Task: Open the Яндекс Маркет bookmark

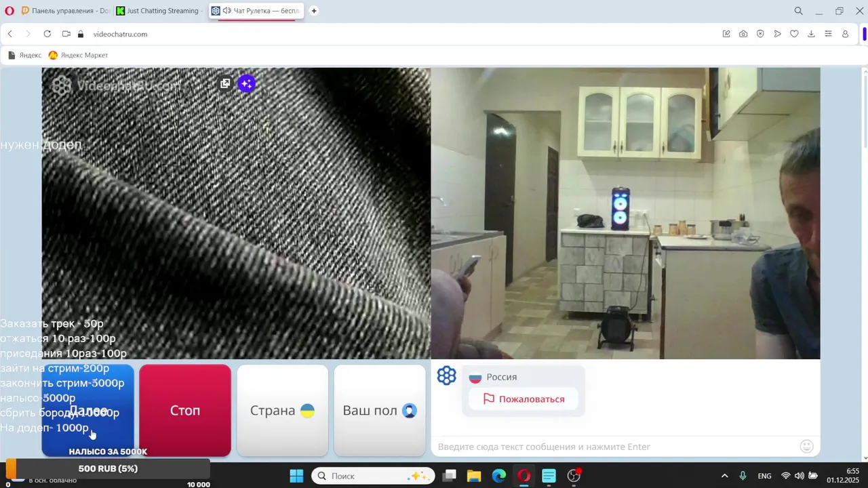Action: (78, 55)
